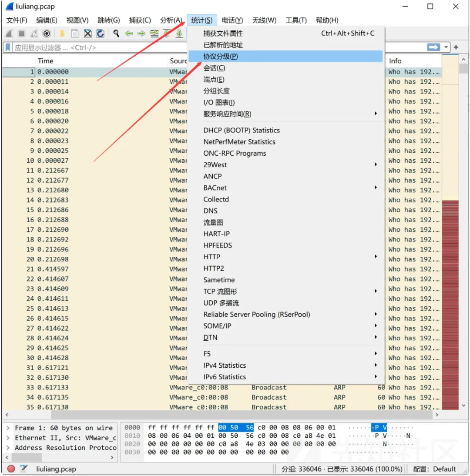This screenshot has width=470, height=476.
Task: Expand the Frame 1 tree node
Action: 8,428
